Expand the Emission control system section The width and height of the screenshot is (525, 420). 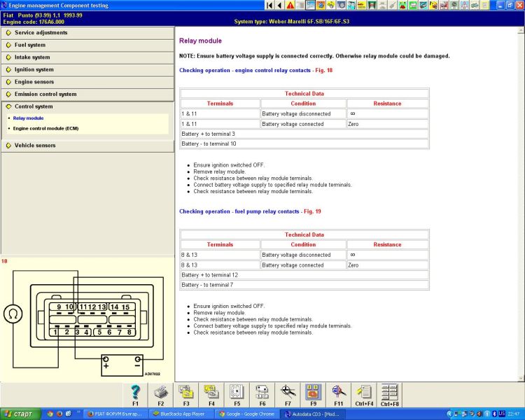pyautogui.click(x=45, y=94)
